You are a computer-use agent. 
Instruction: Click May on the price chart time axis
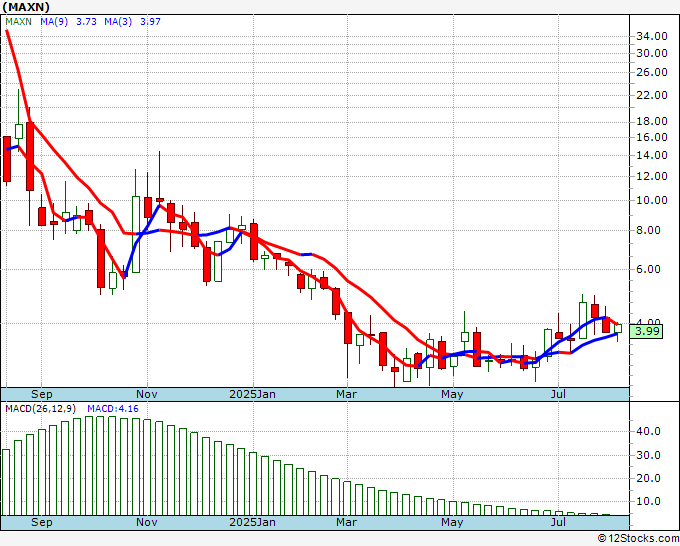tap(452, 394)
